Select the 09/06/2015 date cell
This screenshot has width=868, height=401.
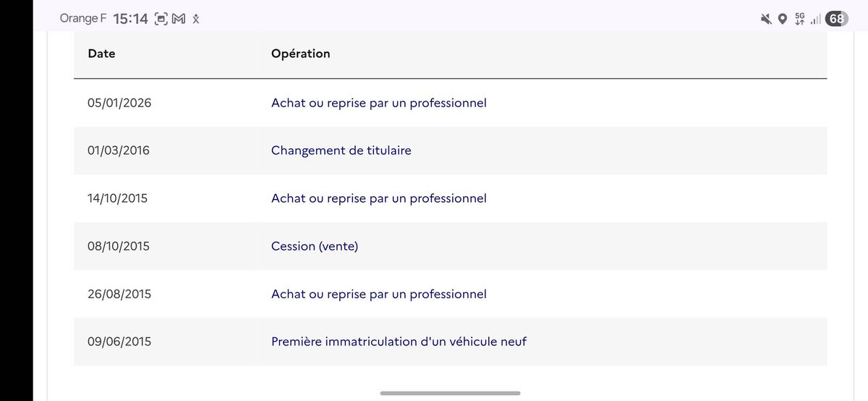(x=119, y=342)
